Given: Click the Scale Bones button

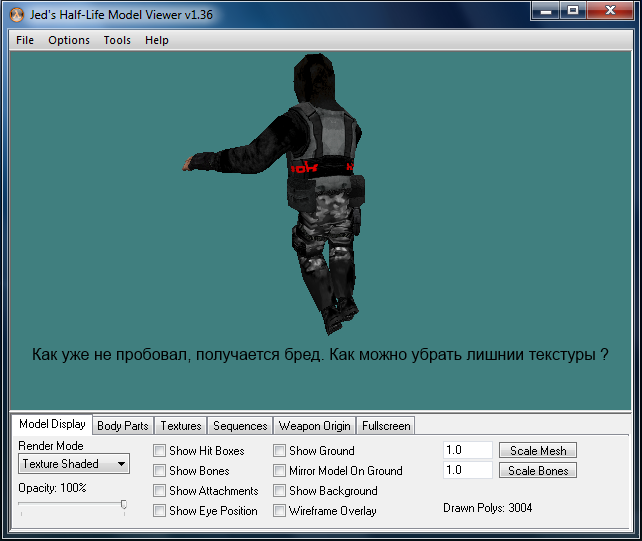Looking at the screenshot, I should [538, 471].
